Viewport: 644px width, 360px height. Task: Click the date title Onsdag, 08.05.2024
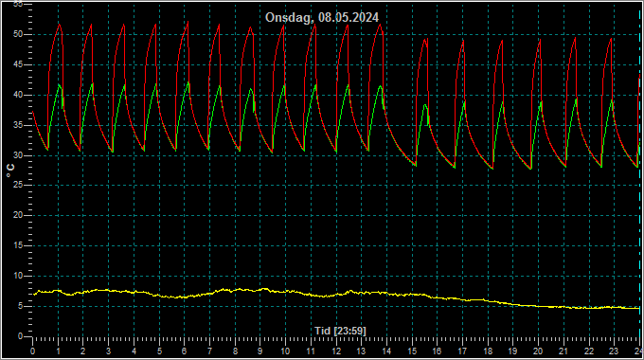[x=322, y=18]
